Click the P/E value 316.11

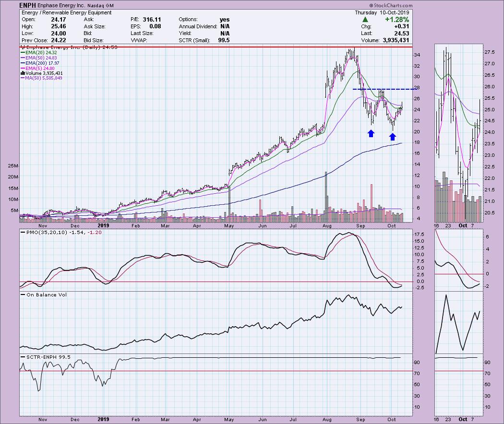click(152, 20)
